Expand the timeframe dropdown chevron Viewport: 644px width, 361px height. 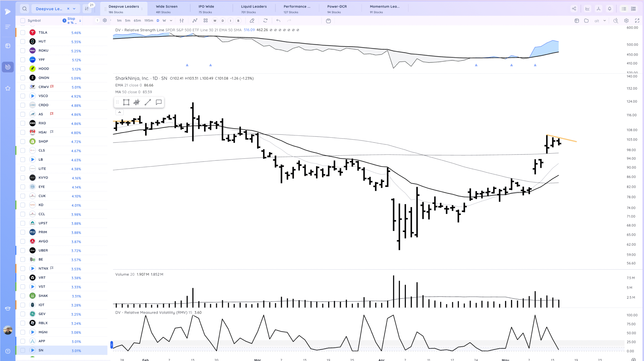click(171, 21)
